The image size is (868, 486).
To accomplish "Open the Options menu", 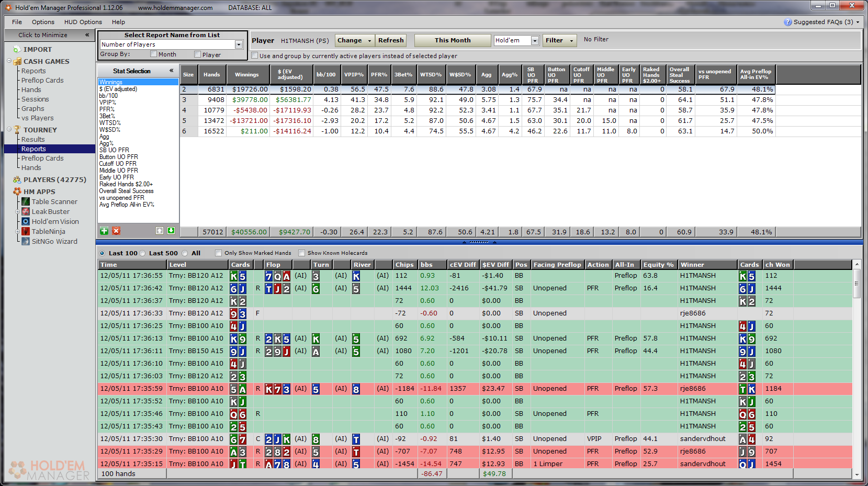I will point(43,22).
